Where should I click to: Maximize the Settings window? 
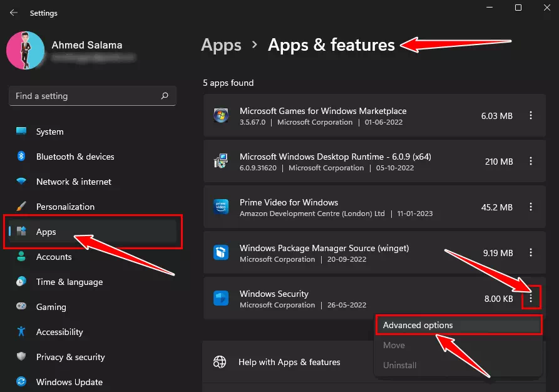click(518, 8)
